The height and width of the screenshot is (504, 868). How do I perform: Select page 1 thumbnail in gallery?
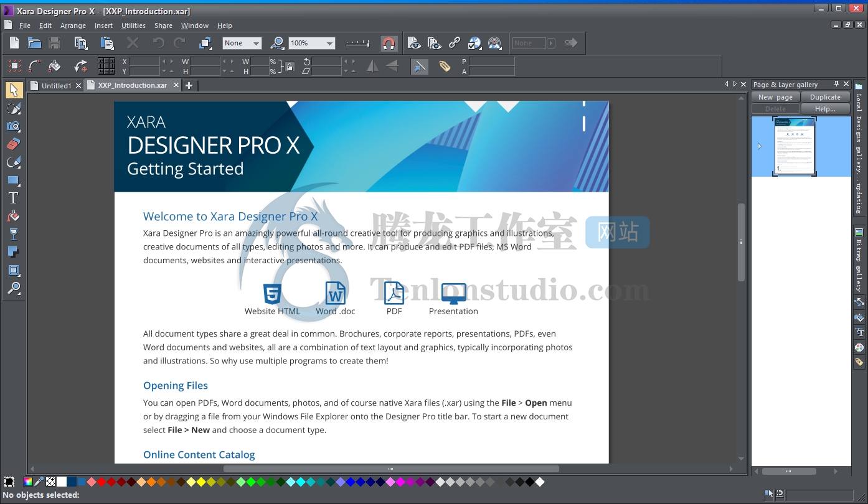pyautogui.click(x=794, y=146)
